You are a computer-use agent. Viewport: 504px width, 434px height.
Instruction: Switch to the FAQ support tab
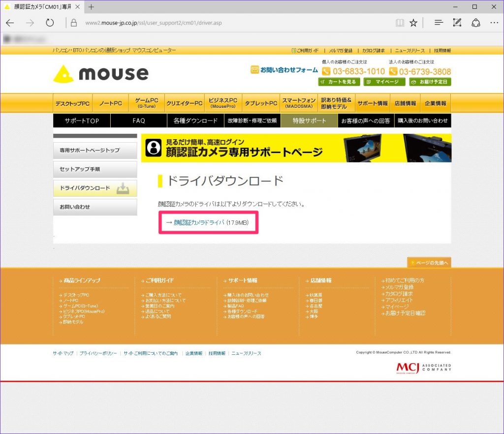click(x=138, y=121)
